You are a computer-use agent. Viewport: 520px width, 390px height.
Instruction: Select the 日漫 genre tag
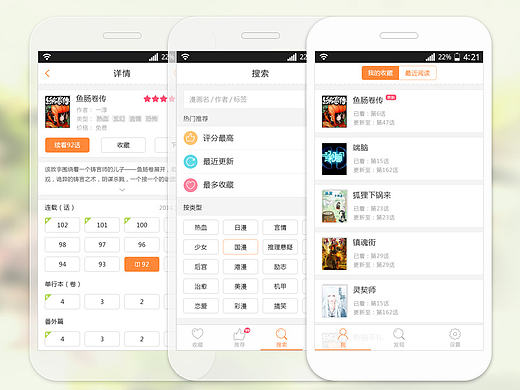(x=240, y=228)
